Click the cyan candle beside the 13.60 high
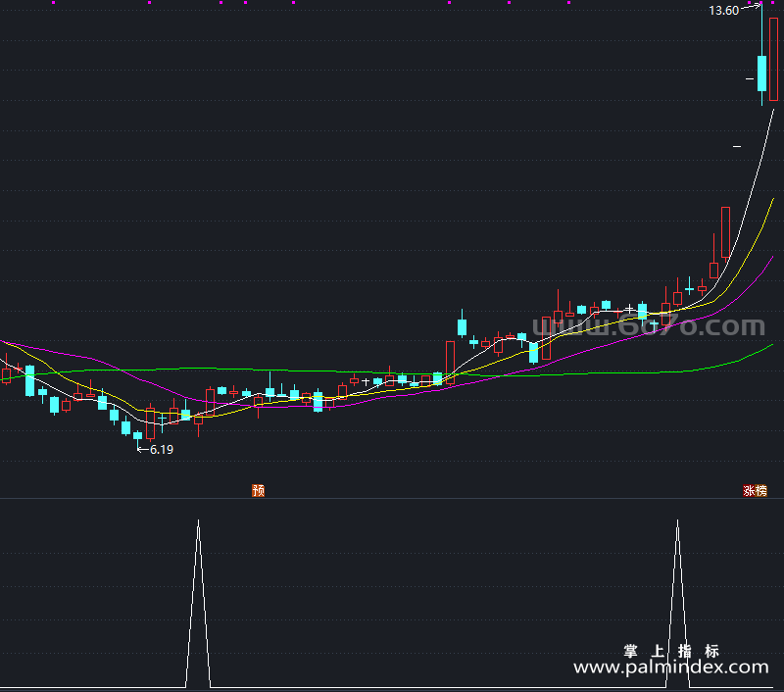 762,73
